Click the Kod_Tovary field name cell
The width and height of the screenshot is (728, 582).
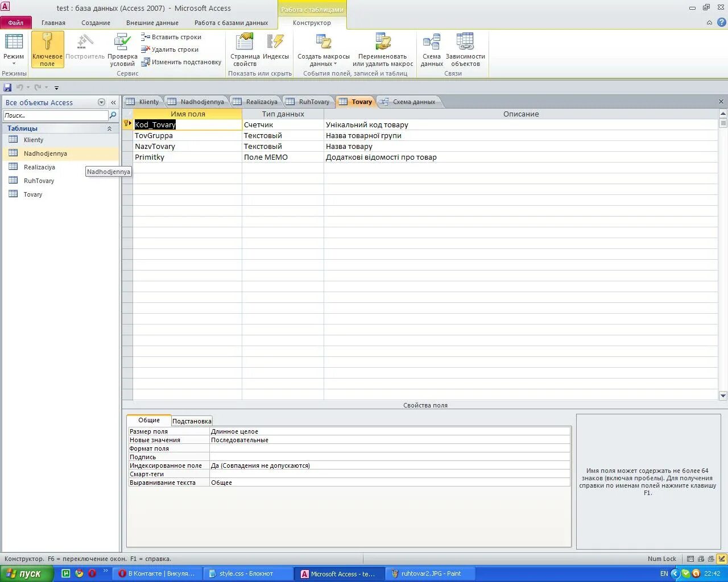pos(187,124)
